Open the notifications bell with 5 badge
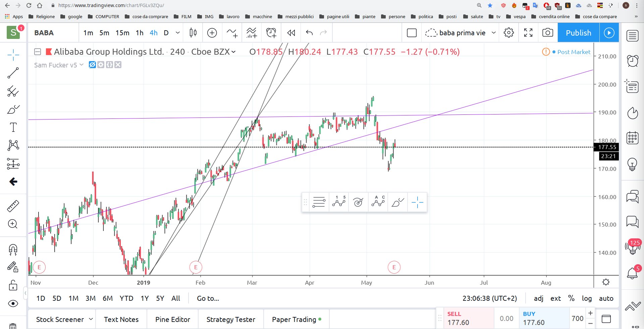This screenshot has width=644, height=329. [633, 273]
